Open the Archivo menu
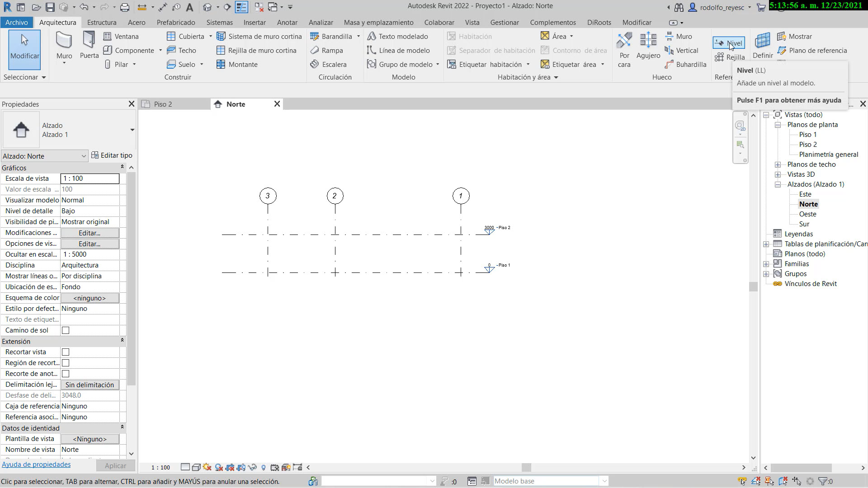This screenshot has width=868, height=488. point(17,22)
